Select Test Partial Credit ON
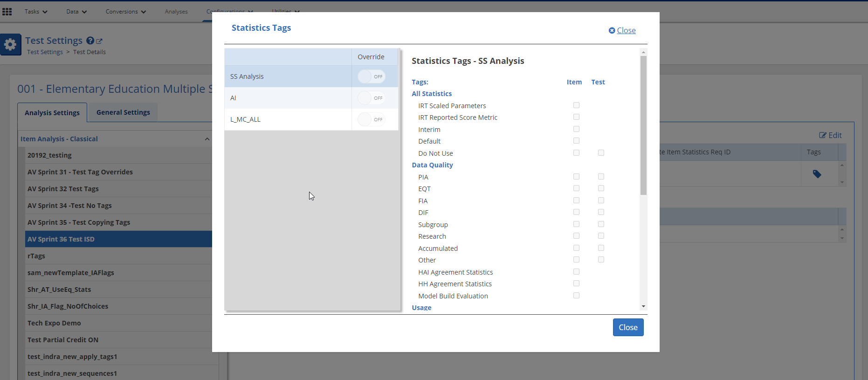The height and width of the screenshot is (380, 868). (118, 340)
